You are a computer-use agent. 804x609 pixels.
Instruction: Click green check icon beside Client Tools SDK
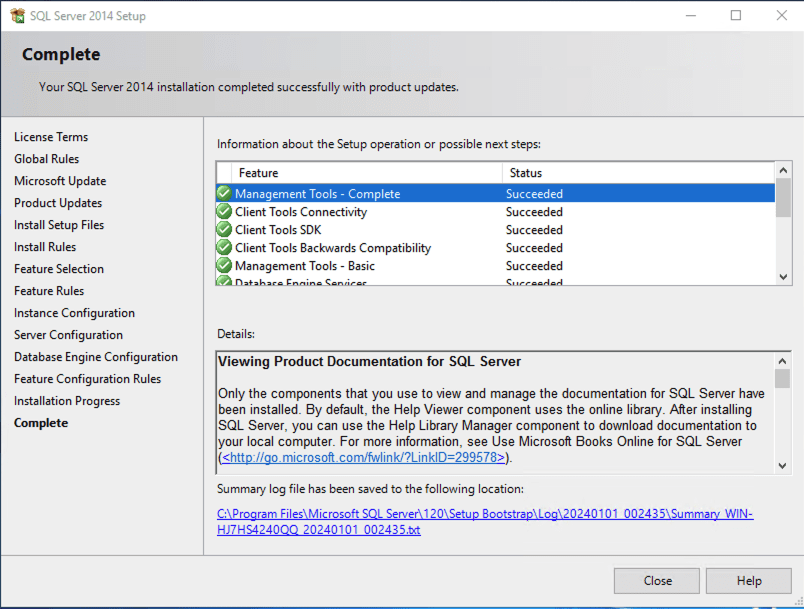point(225,230)
